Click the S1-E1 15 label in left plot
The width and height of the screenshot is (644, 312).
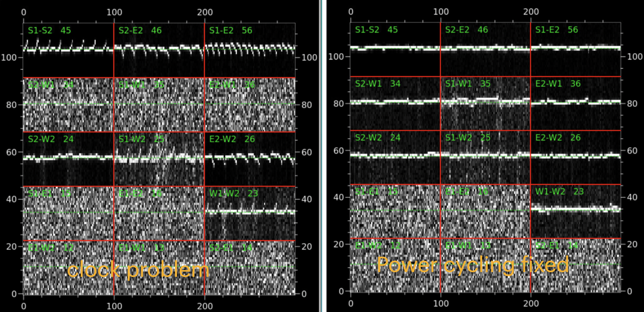49,193
